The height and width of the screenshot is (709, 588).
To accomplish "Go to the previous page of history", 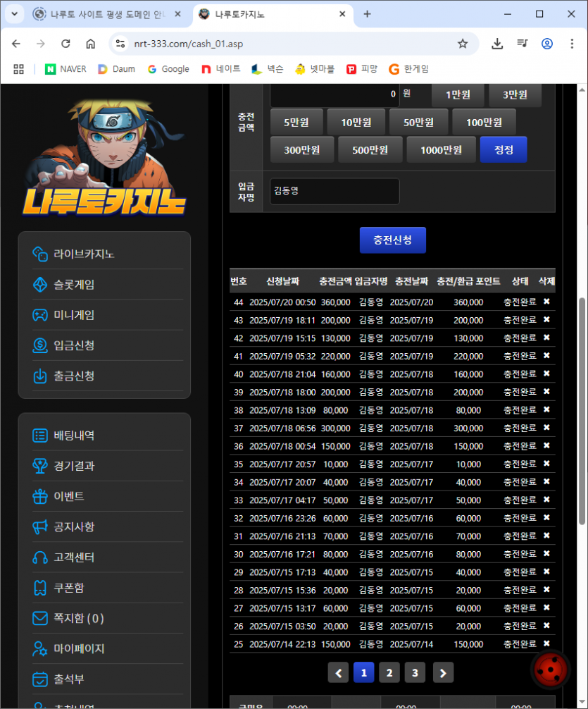I will (339, 673).
